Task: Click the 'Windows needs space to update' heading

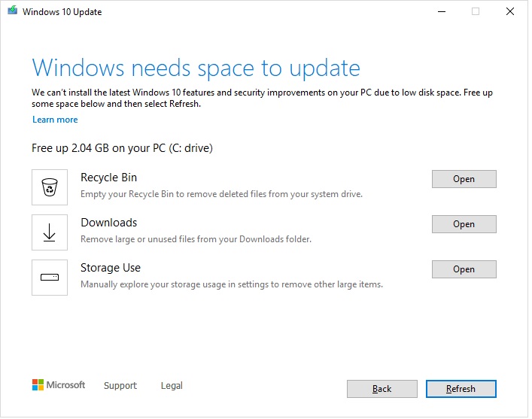Action: 196,68
